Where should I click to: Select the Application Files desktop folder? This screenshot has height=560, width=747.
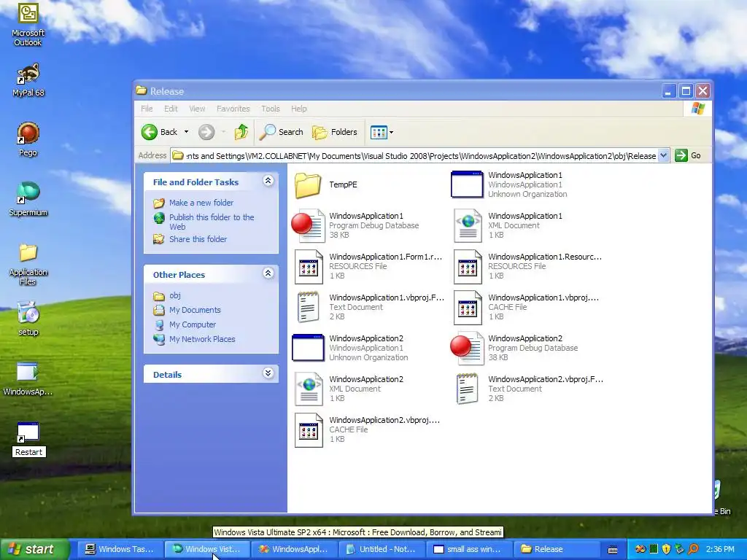pos(28,264)
